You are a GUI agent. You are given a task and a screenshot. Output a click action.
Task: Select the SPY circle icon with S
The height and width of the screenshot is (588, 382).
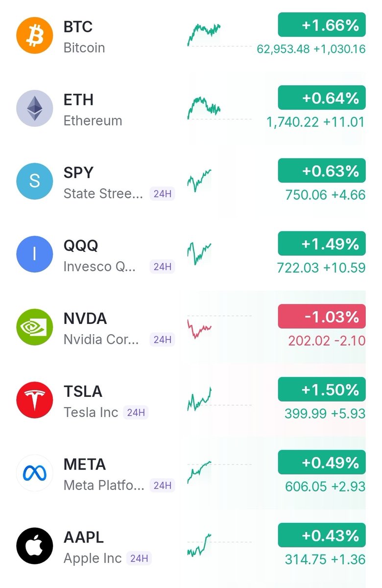(34, 181)
